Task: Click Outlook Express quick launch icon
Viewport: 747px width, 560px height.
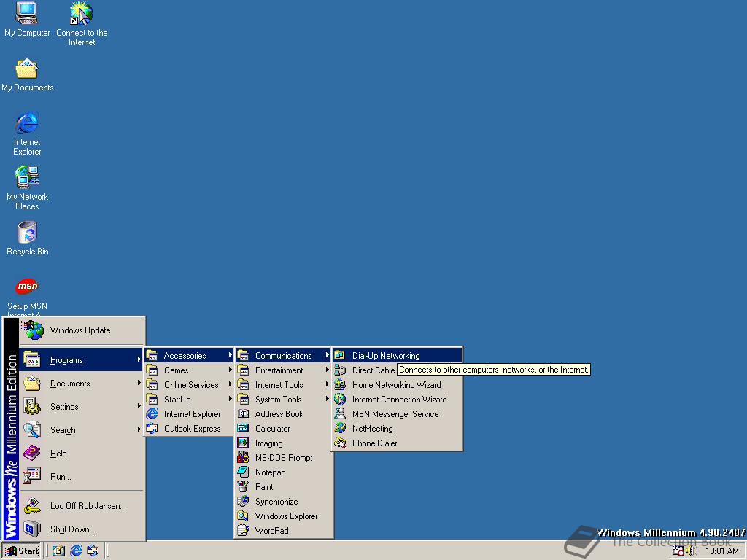Action: [93, 551]
